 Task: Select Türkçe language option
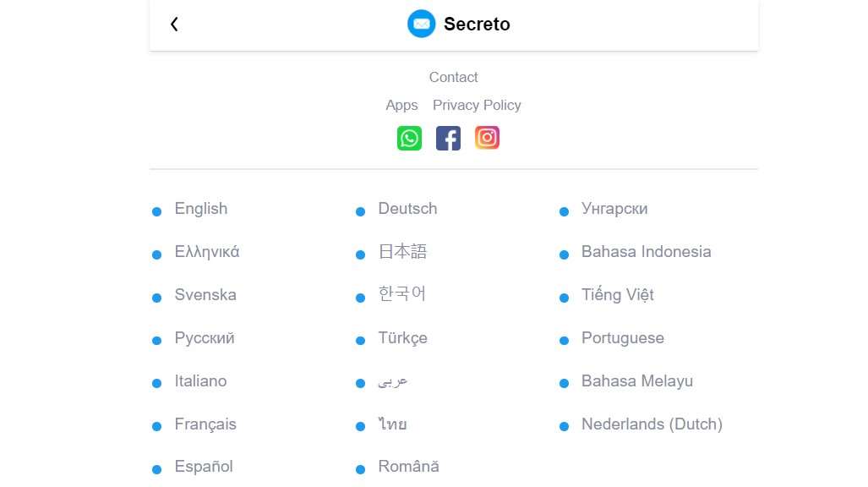[x=402, y=338]
